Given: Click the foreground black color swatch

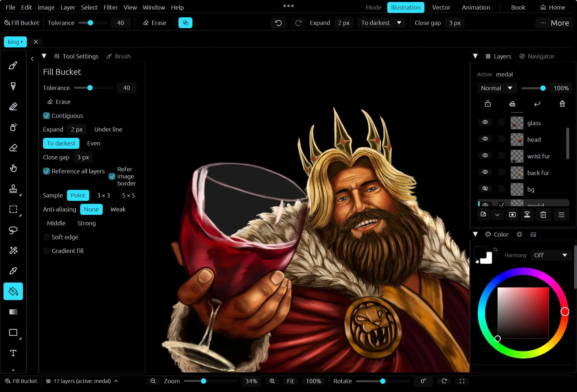Looking at the screenshot, I should pos(480,252).
